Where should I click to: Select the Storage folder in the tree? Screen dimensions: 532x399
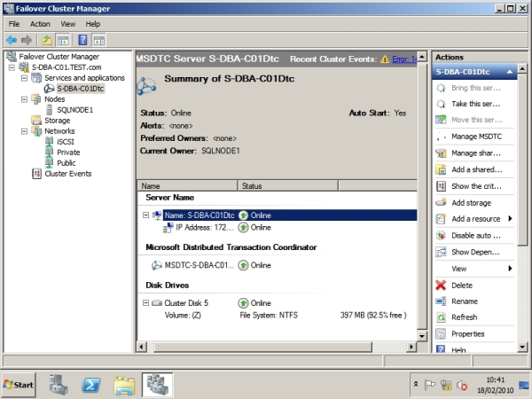pos(57,121)
